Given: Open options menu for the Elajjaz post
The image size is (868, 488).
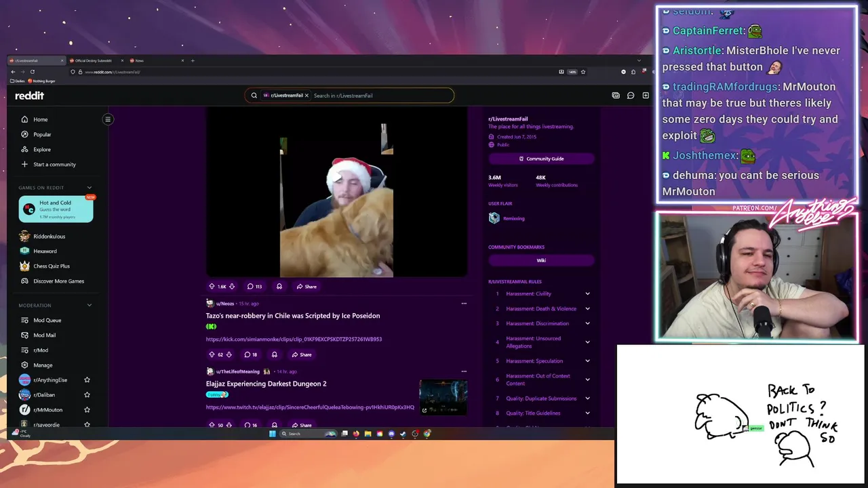Looking at the screenshot, I should click(464, 371).
